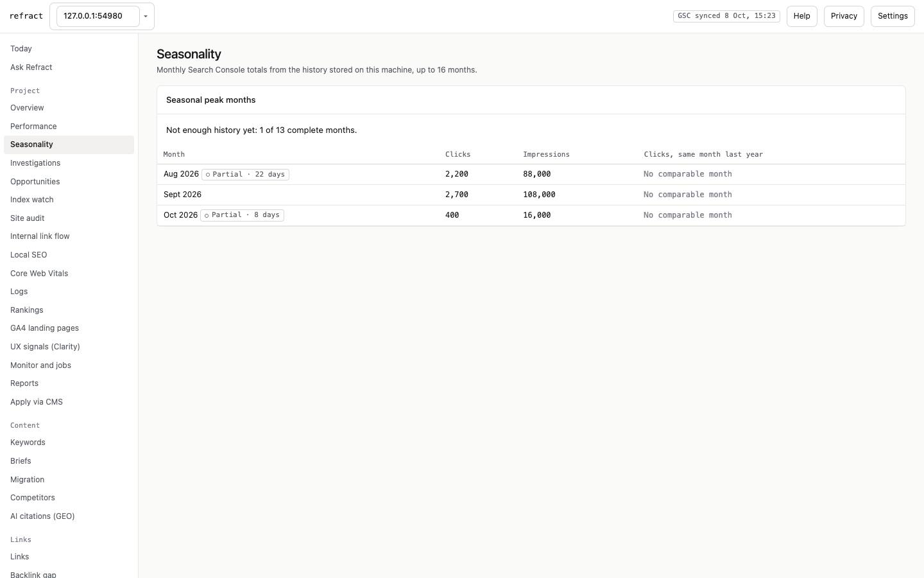Open the Privacy page

[844, 16]
